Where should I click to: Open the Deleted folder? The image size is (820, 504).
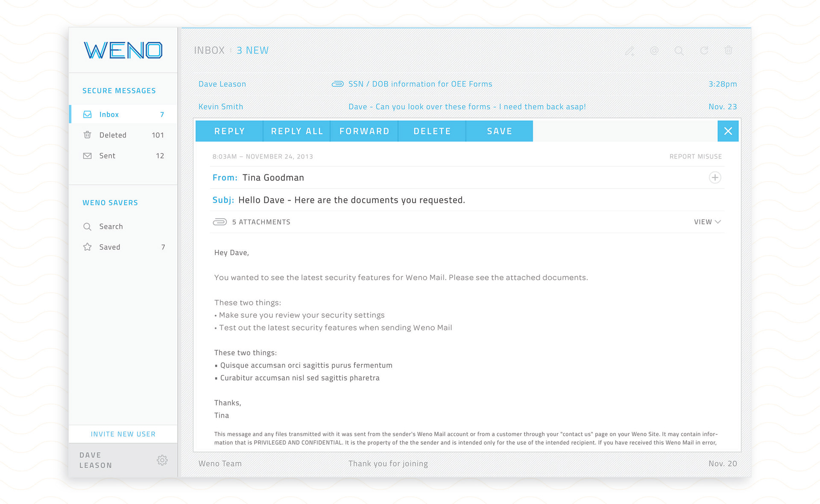[x=123, y=135]
